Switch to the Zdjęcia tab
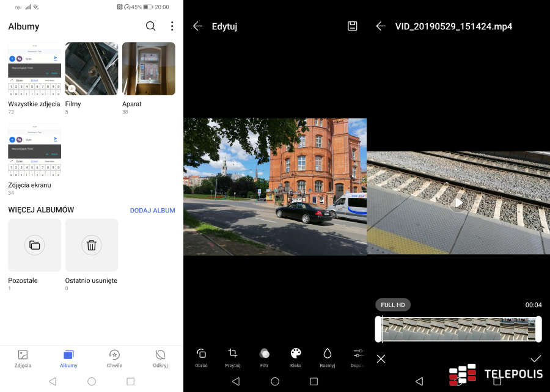The height and width of the screenshot is (392, 550). (23, 358)
